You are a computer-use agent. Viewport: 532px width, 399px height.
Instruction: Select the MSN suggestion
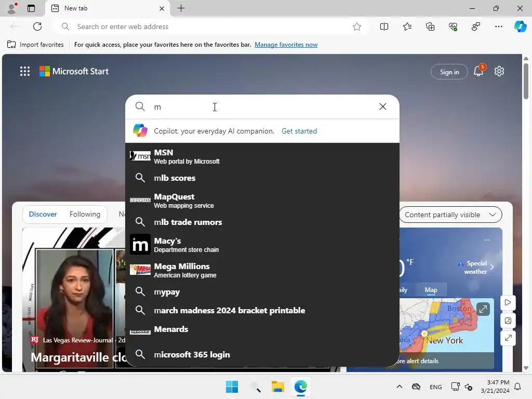click(x=262, y=156)
